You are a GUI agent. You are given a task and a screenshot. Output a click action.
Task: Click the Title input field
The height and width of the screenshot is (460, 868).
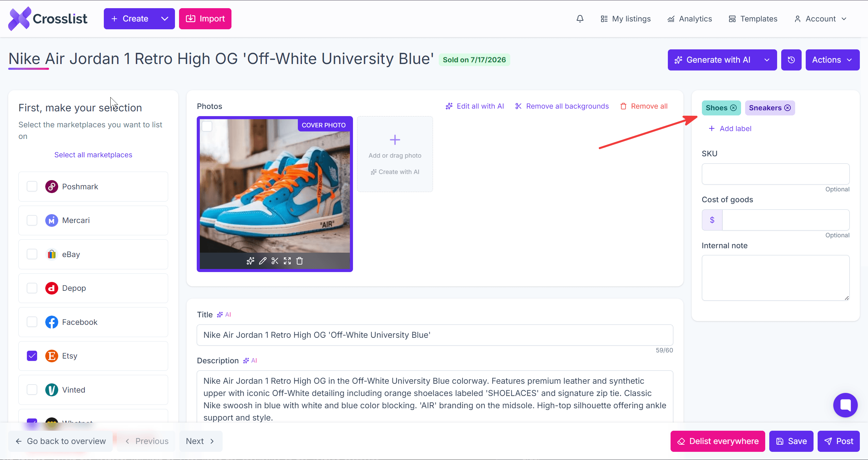pos(435,335)
